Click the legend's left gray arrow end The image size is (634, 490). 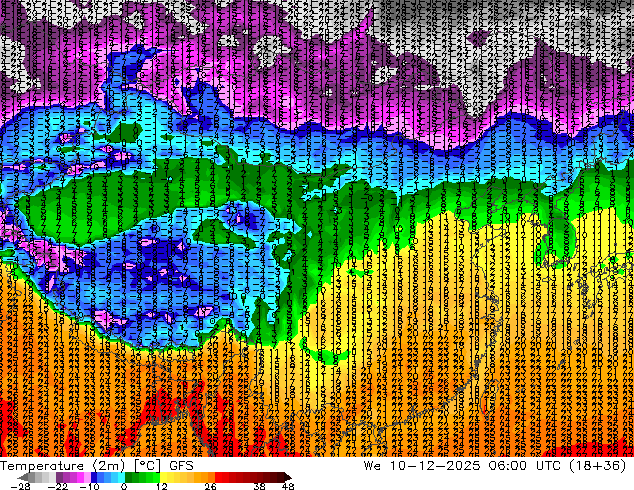click(22, 477)
